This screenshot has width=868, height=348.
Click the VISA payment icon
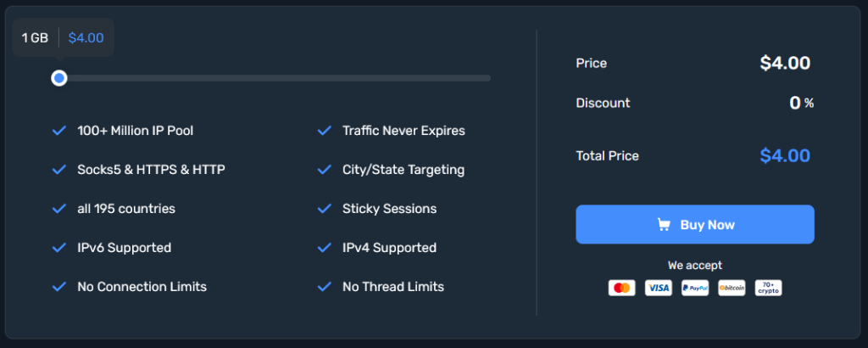pos(658,289)
